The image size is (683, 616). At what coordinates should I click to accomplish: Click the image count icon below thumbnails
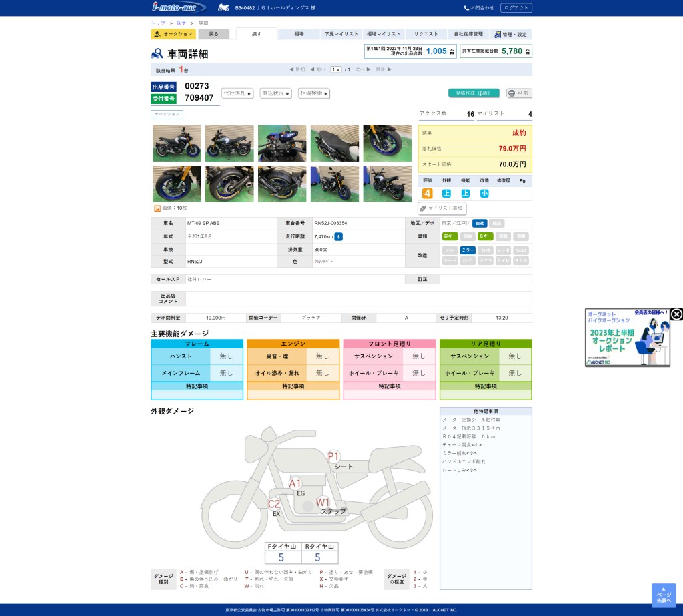(157, 208)
